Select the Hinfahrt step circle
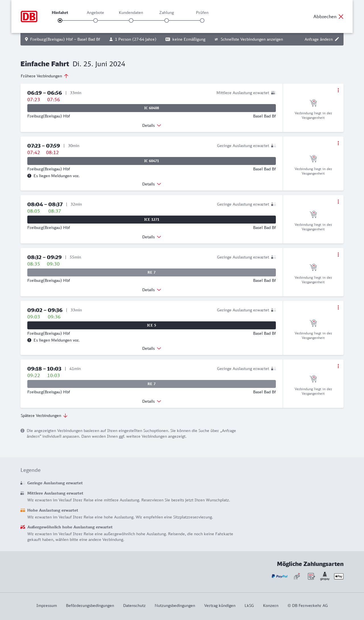Viewport: 364px width, 620px height. tap(60, 20)
